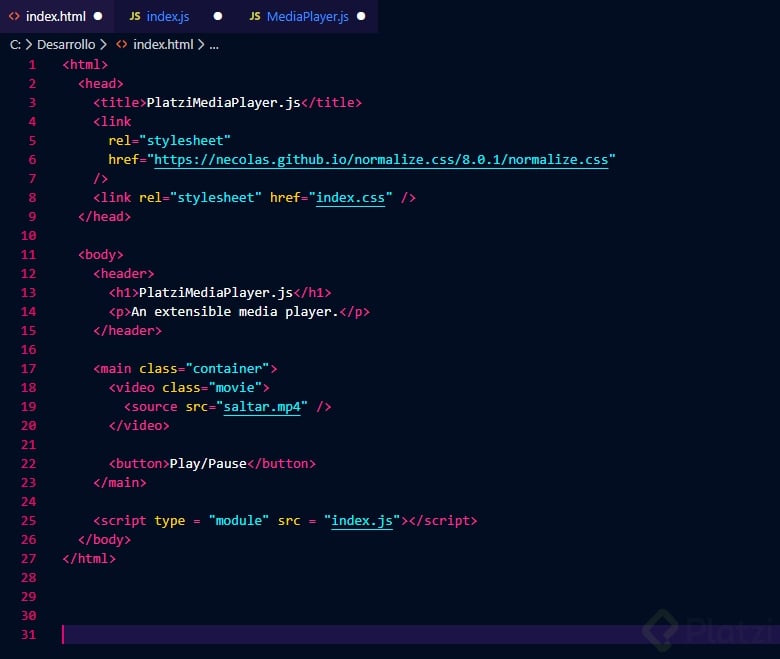
Task: Click the closing header tag
Action: click(x=127, y=331)
